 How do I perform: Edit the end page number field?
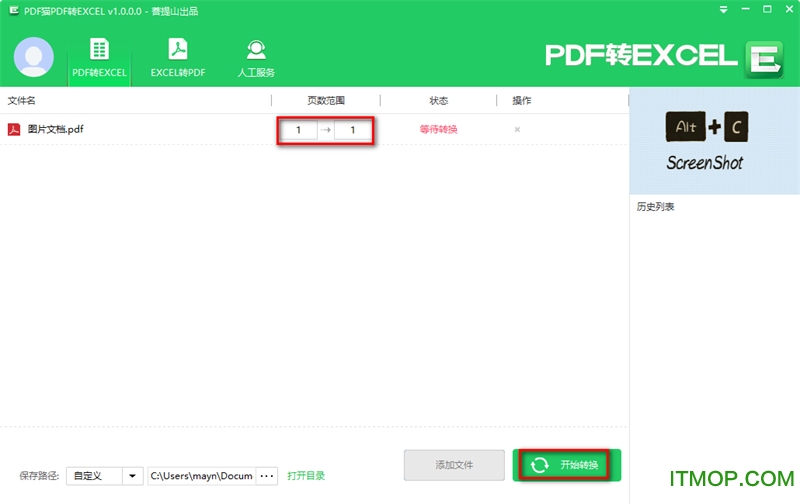coord(353,130)
